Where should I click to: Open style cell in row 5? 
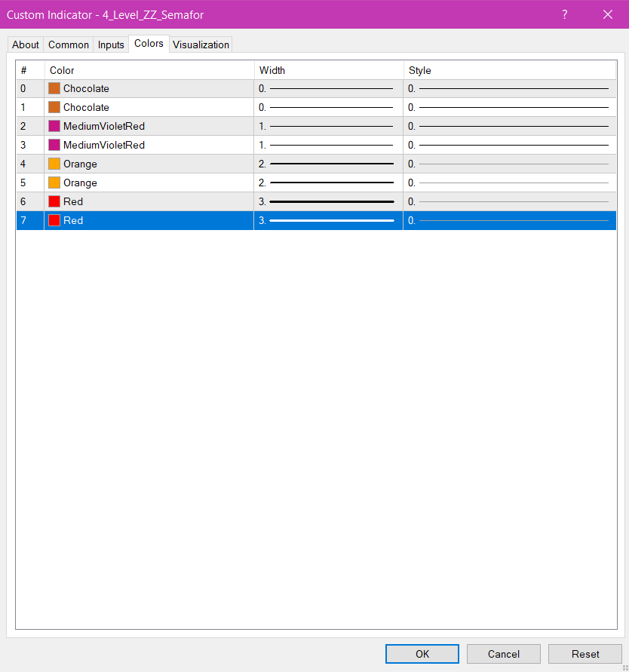[510, 183]
